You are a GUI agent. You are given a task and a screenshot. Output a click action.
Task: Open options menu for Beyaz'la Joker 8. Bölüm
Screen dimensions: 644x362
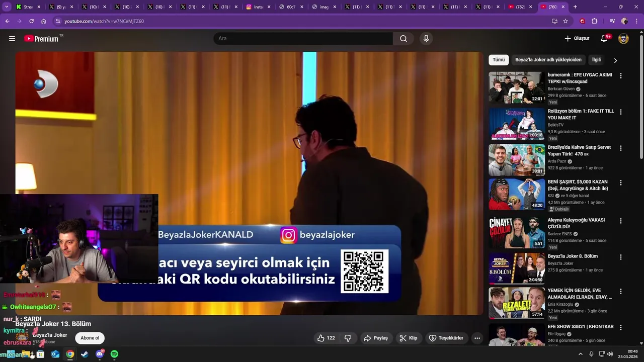tap(620, 257)
